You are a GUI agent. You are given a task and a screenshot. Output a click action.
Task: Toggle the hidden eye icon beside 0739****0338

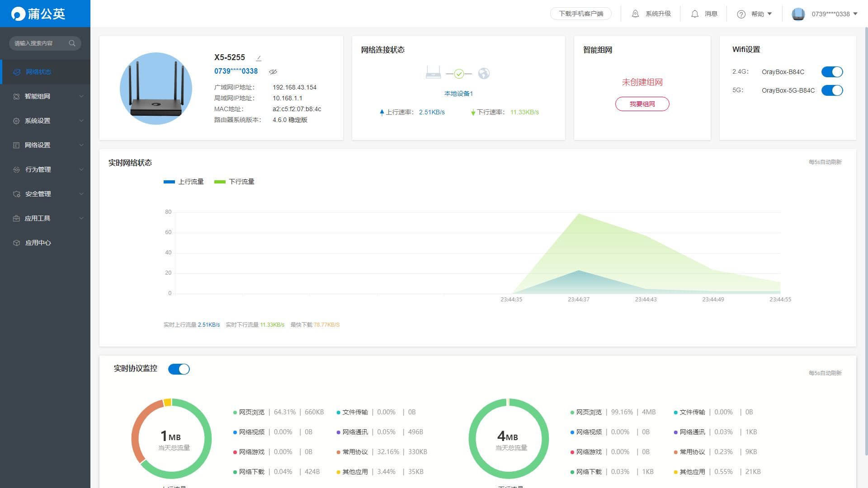(273, 71)
